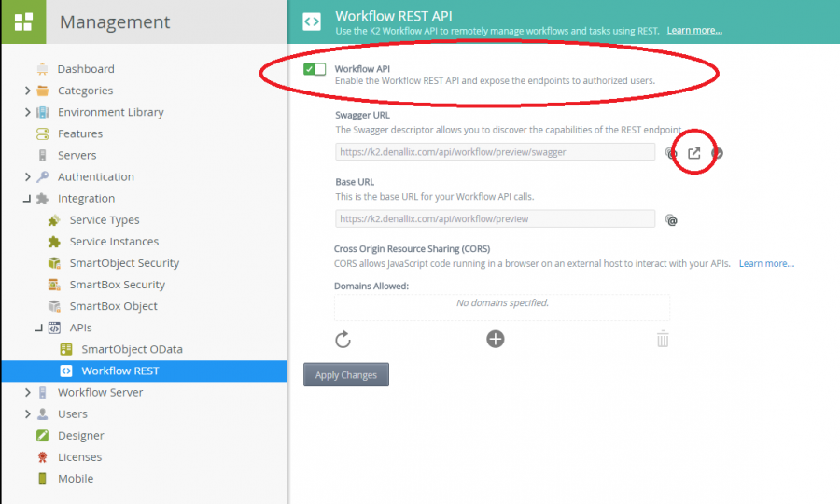This screenshot has height=504, width=840.
Task: Expand the Categories node
Action: click(27, 91)
